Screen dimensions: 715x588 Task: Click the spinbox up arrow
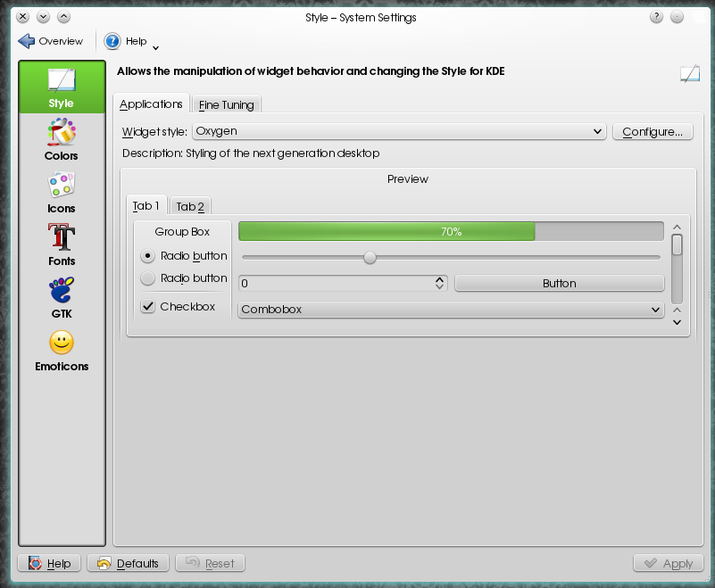[x=439, y=279]
